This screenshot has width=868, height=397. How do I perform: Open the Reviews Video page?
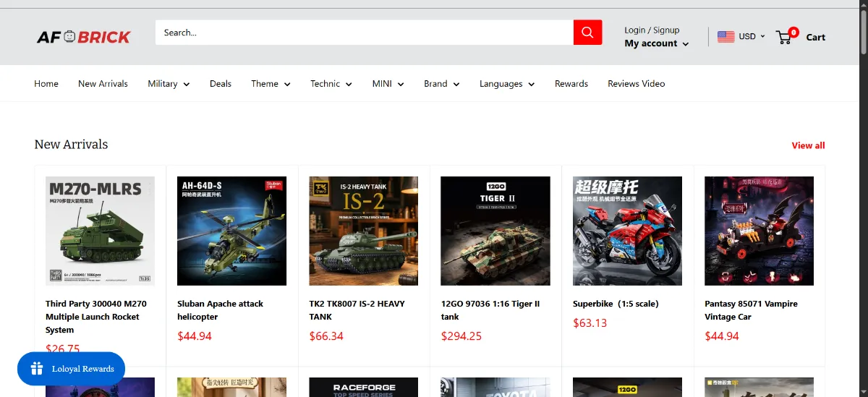(x=637, y=84)
